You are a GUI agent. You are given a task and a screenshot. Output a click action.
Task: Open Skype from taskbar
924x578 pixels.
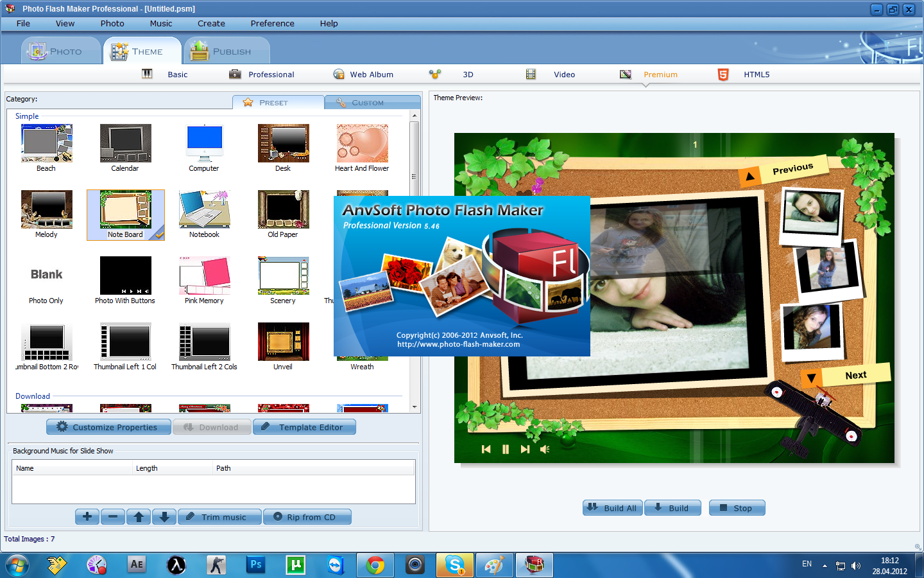[455, 565]
